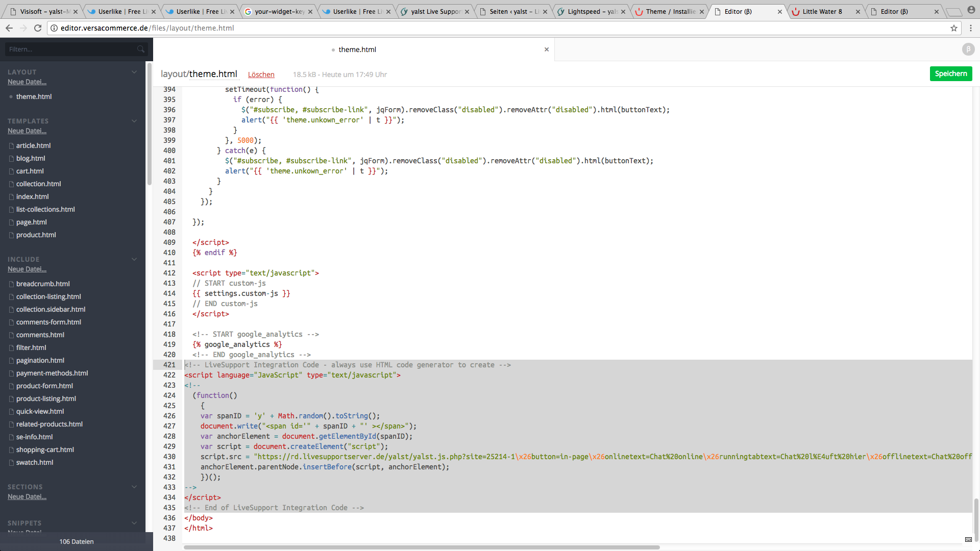The image size is (980, 551).
Task: Click file icon beside swatch.html
Action: click(x=11, y=463)
